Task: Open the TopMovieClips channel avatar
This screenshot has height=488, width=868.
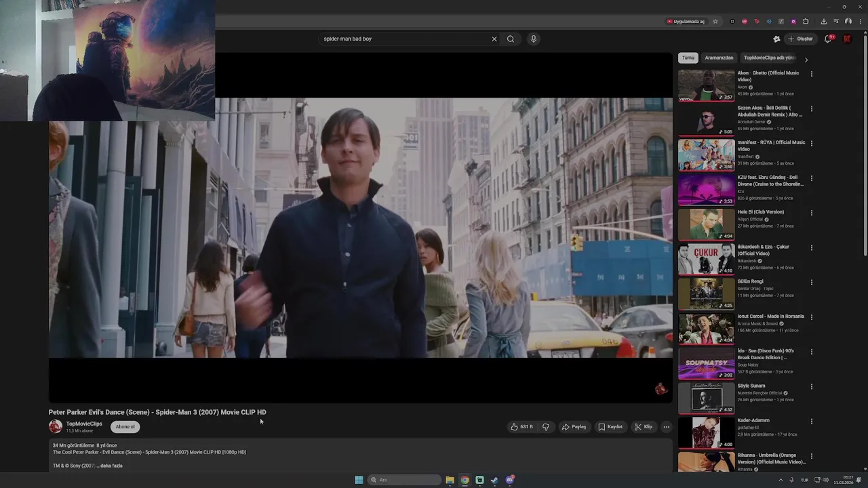Action: (56, 427)
